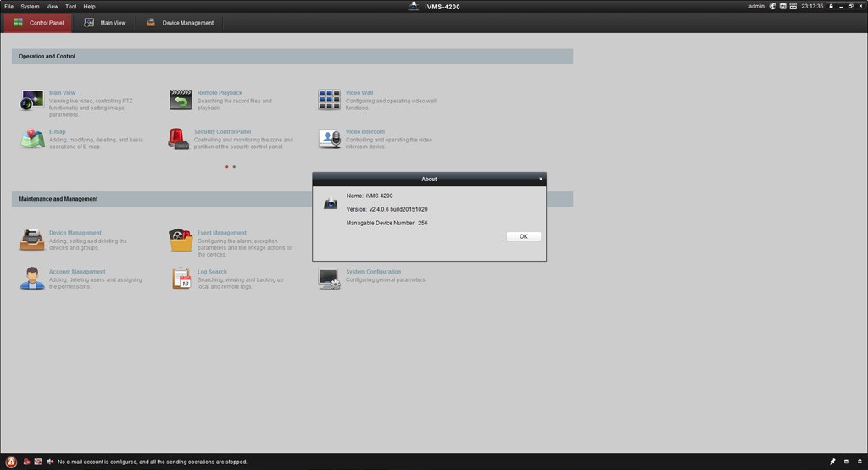
Task: Click the Main View link
Action: tap(62, 93)
